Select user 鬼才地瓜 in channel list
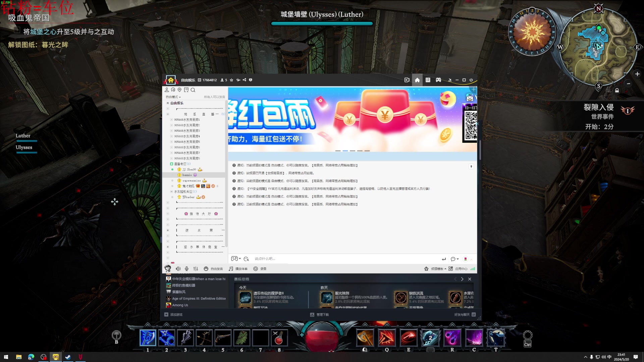This screenshot has width=644, height=362. 188,186
